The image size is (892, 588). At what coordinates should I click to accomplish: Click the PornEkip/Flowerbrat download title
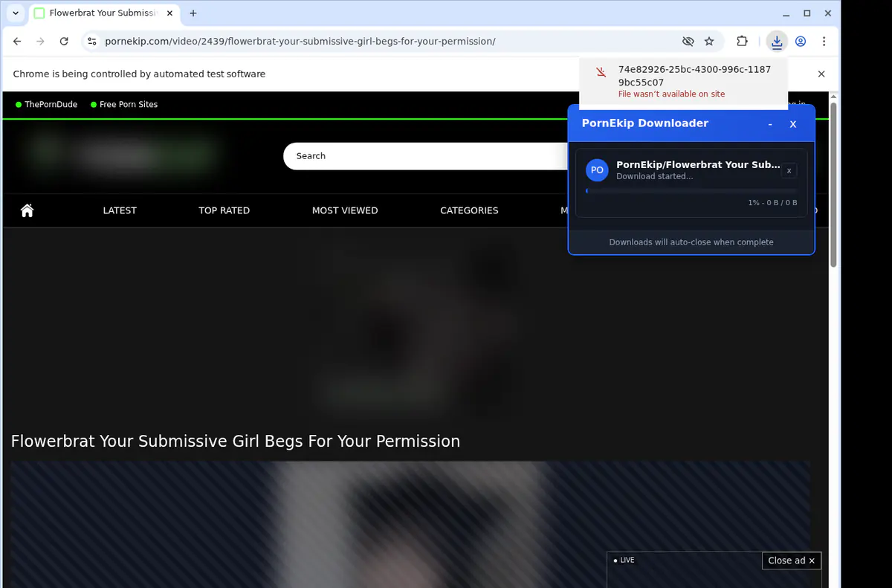(699, 164)
